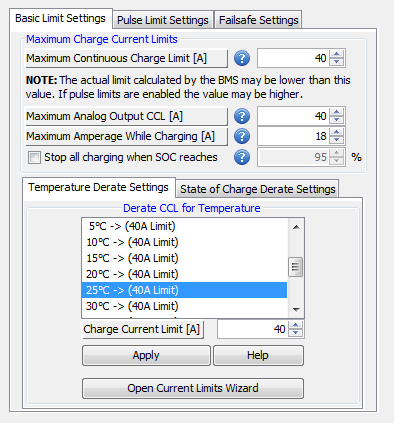Screen dimensions: 394x423
Task: Click Maximum Continuous Charge Limit input field
Action: (x=293, y=58)
